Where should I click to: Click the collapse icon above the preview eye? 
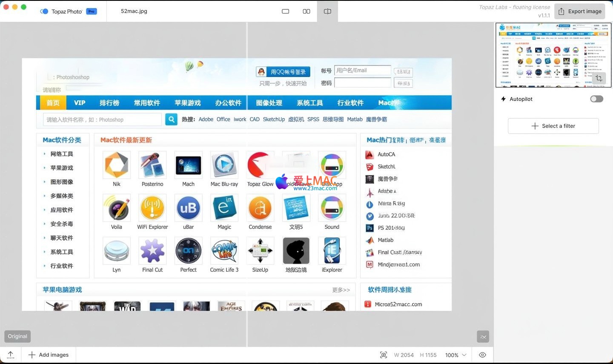483,337
